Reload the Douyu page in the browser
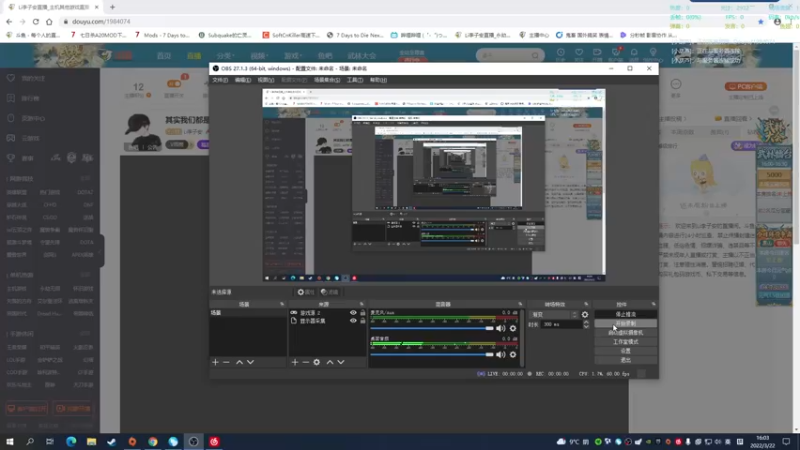This screenshot has width=800, height=450. coord(36,21)
